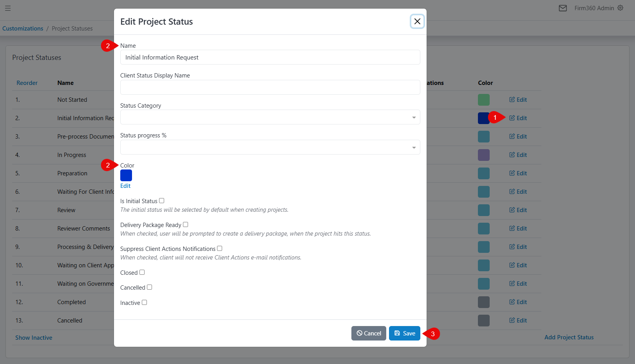Open the hamburger navigation menu
This screenshot has width=635, height=364.
coord(7,8)
